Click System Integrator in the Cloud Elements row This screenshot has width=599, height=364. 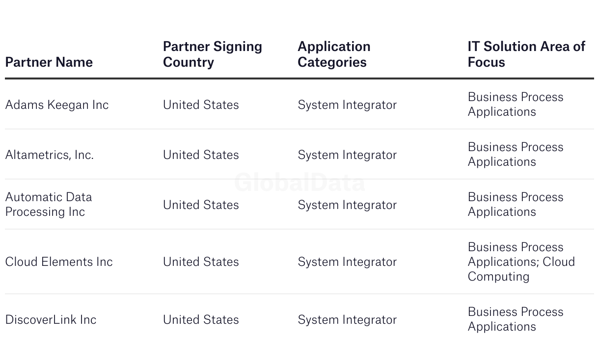[347, 262]
